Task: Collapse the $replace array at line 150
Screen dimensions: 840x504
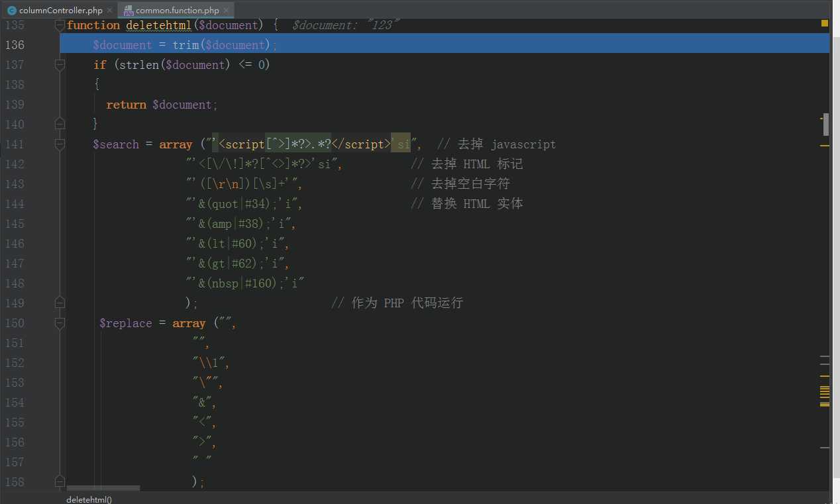Action: pyautogui.click(x=60, y=323)
